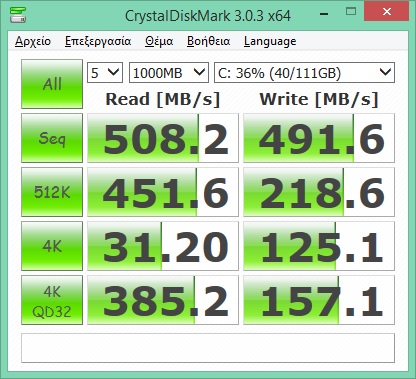Image resolution: width=416 pixels, height=379 pixels.
Task: Click the Read [MB/s] column header
Action: tap(163, 99)
